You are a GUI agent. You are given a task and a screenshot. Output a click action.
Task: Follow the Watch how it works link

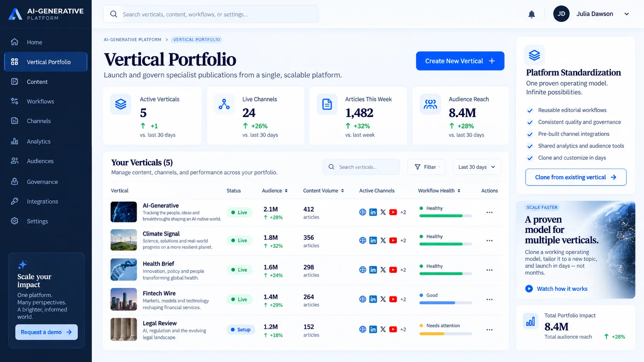tap(562, 289)
